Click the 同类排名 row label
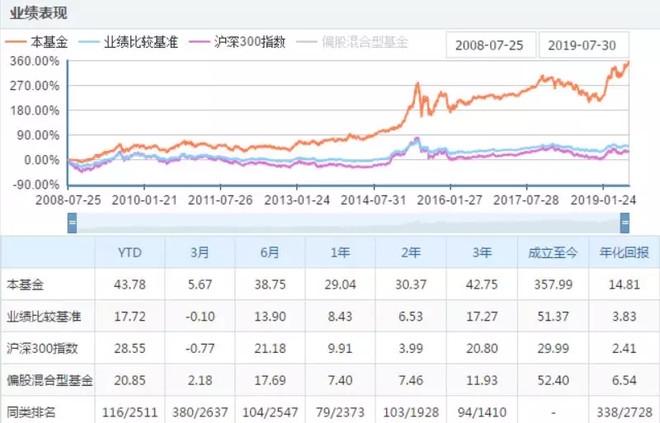The width and height of the screenshot is (660, 423). [x=31, y=412]
